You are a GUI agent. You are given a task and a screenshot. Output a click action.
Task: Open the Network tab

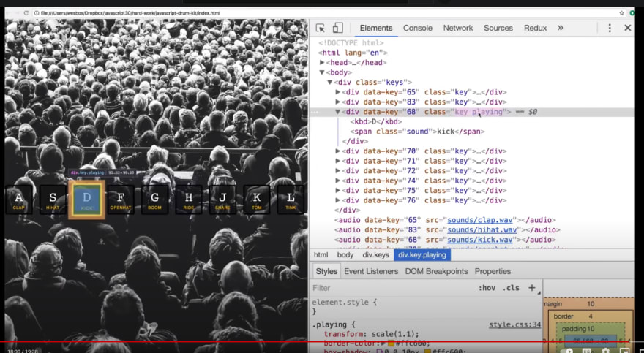click(458, 28)
